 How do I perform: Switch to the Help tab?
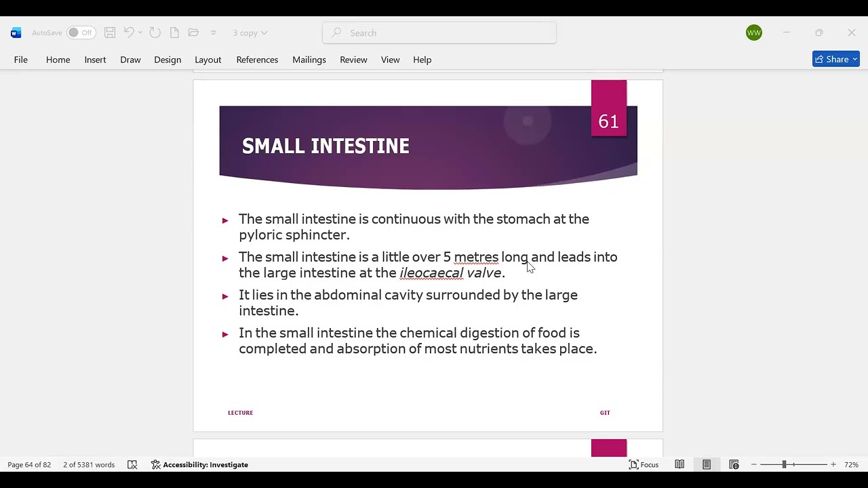[422, 60]
